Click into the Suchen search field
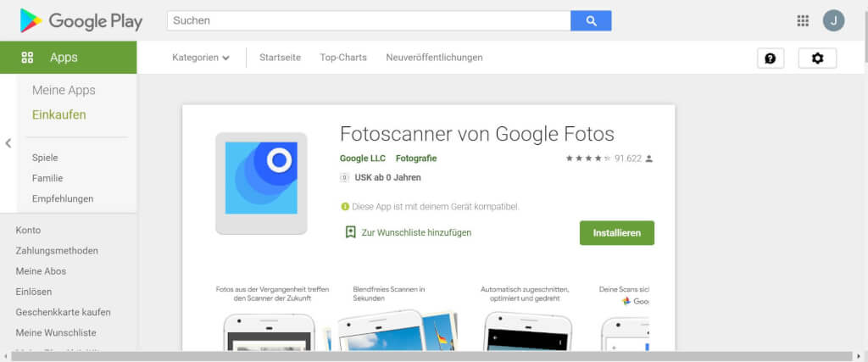The width and height of the screenshot is (868, 362). (369, 21)
